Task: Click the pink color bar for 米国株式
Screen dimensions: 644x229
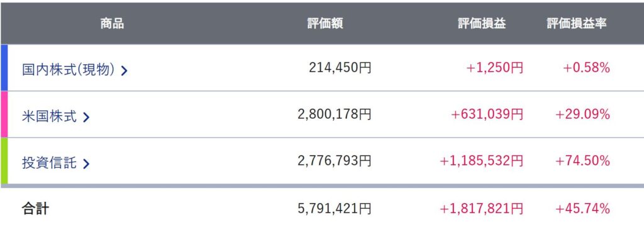Action: (4, 114)
